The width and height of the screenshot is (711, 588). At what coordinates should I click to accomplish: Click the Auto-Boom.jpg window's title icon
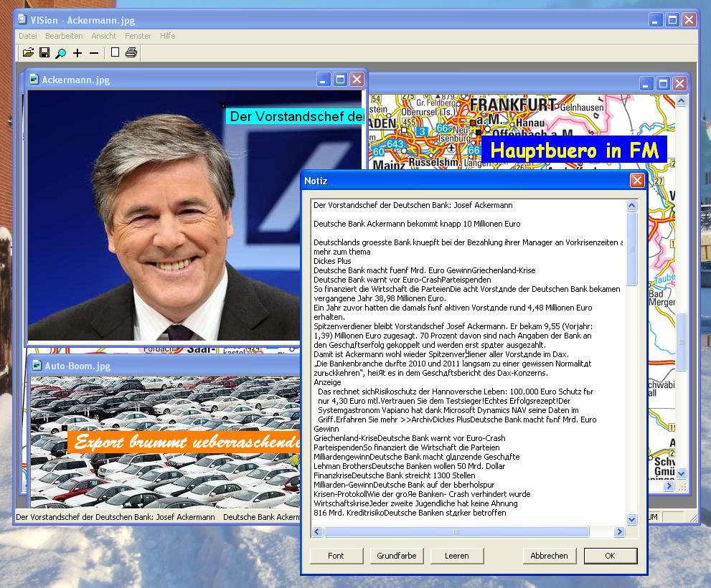(37, 366)
